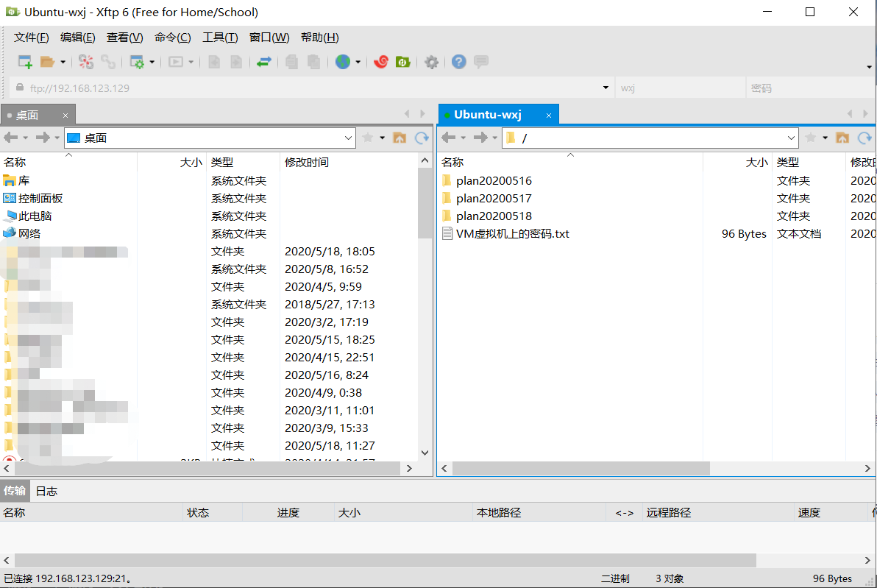Click the Paste toolbar icon
This screenshot has width=877, height=588.
point(313,62)
